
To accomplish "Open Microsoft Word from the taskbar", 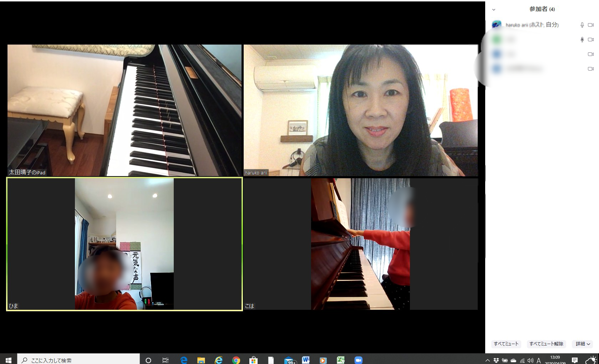I will point(306,360).
